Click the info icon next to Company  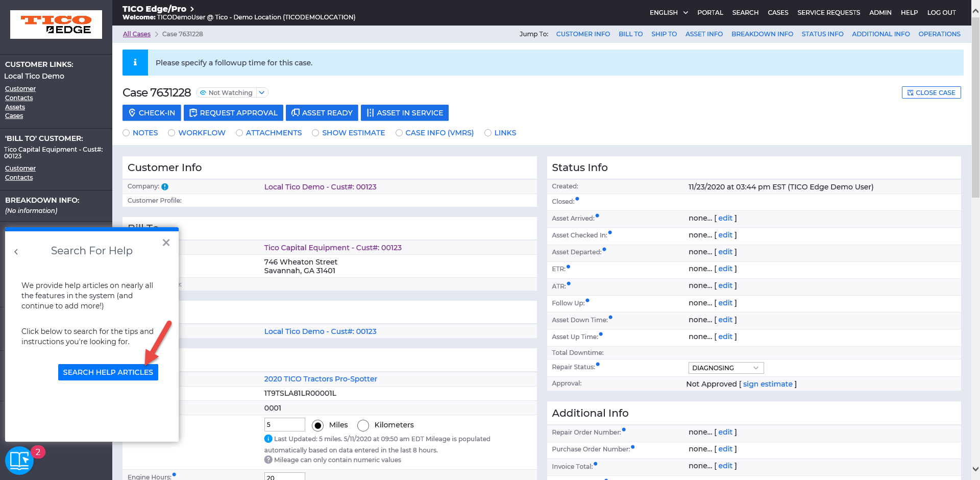coord(165,187)
